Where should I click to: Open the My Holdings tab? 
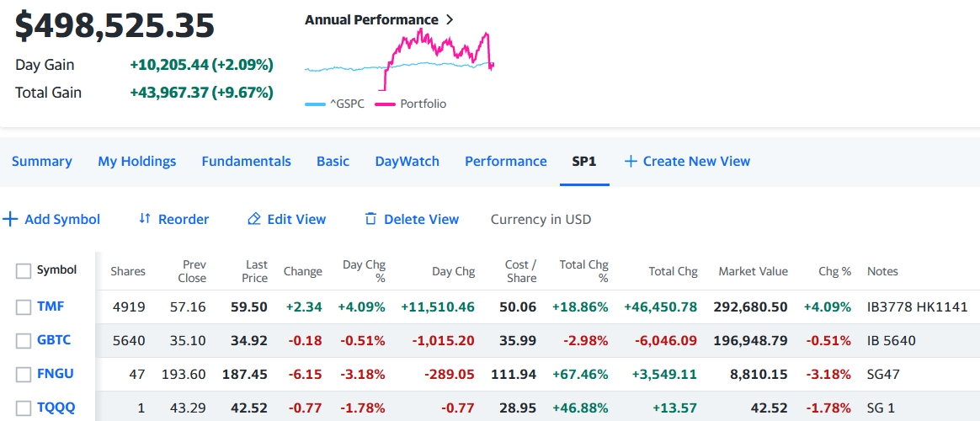pyautogui.click(x=137, y=161)
